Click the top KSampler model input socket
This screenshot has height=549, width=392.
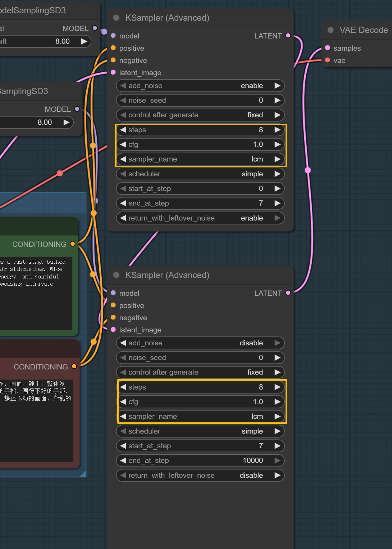point(113,36)
